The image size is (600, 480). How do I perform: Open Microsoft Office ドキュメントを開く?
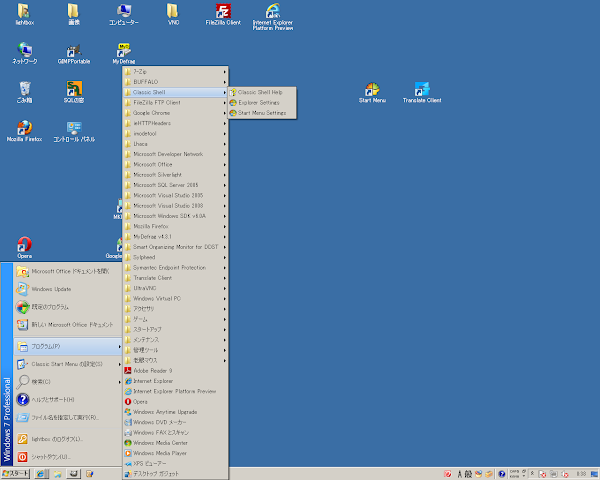click(x=68, y=271)
